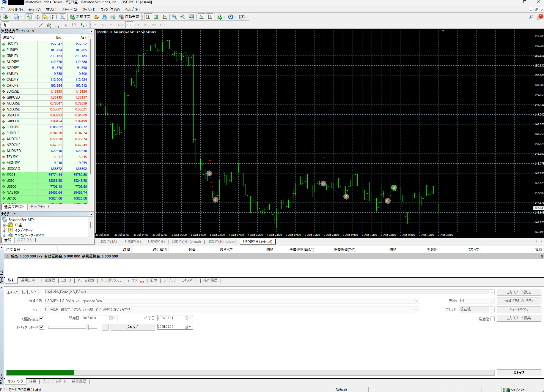Toggle the Market Watch window icon
Screen dimensions: 544x392
(29, 17)
